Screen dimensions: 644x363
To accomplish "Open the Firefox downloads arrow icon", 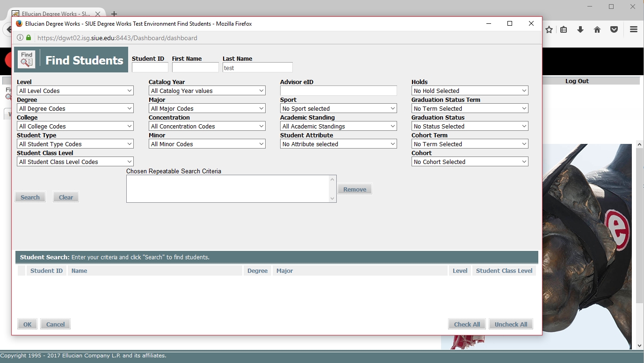I will [580, 29].
